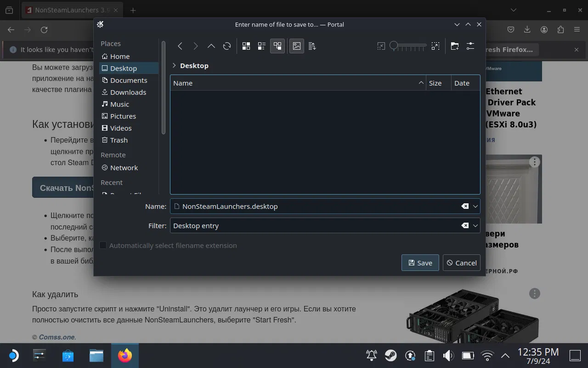Go to the Downloads place

click(x=129, y=92)
